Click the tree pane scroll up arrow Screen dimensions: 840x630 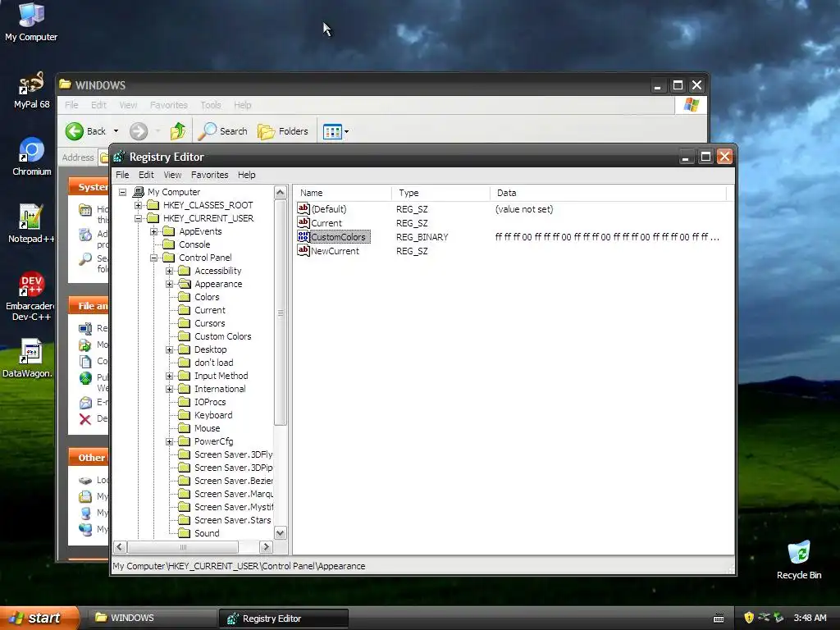pyautogui.click(x=281, y=192)
